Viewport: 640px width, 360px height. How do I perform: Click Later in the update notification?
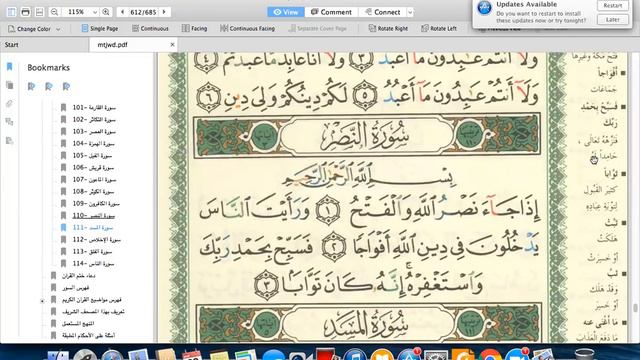tap(613, 20)
